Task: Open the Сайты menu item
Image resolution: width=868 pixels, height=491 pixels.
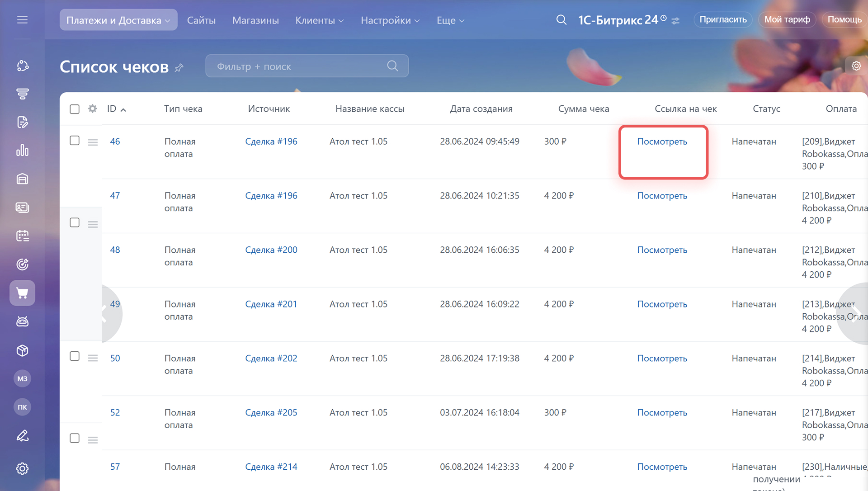Action: click(x=201, y=20)
